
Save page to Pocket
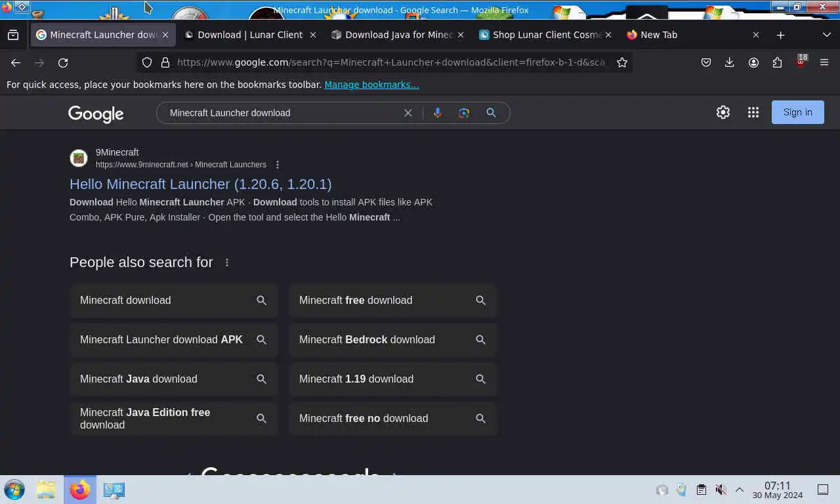click(706, 62)
